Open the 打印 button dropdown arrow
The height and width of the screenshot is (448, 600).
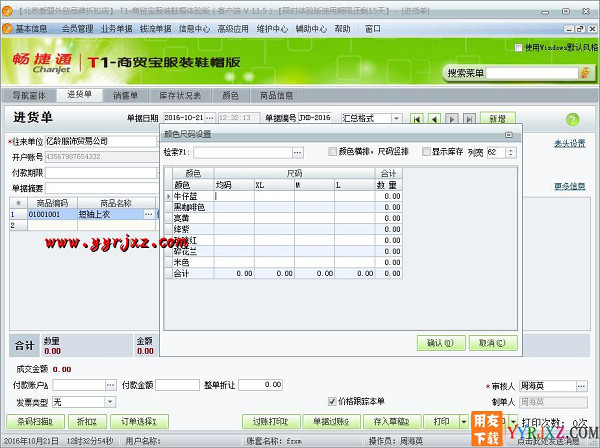(x=464, y=422)
